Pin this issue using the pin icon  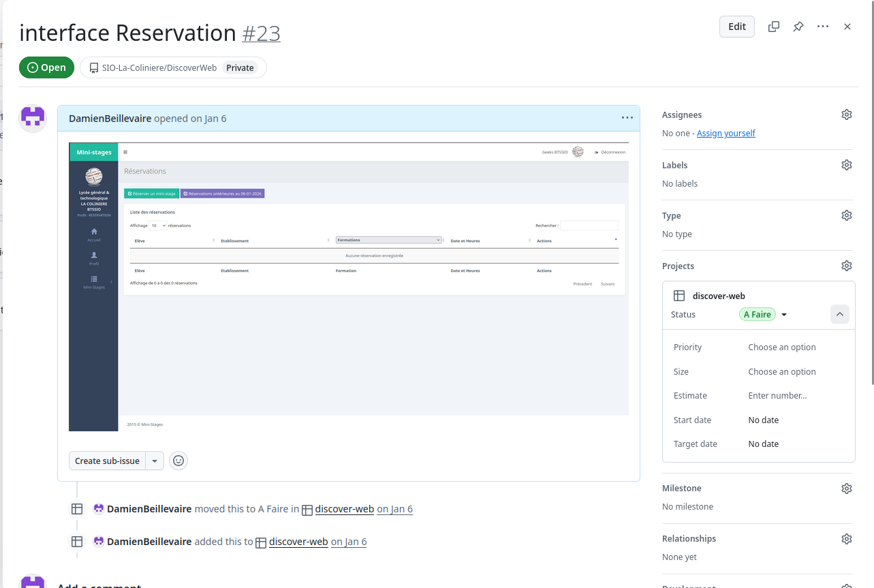pyautogui.click(x=798, y=27)
